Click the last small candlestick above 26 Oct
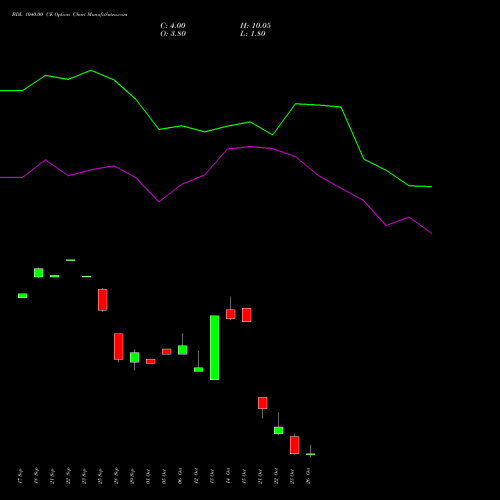500x500 pixels. [311, 454]
